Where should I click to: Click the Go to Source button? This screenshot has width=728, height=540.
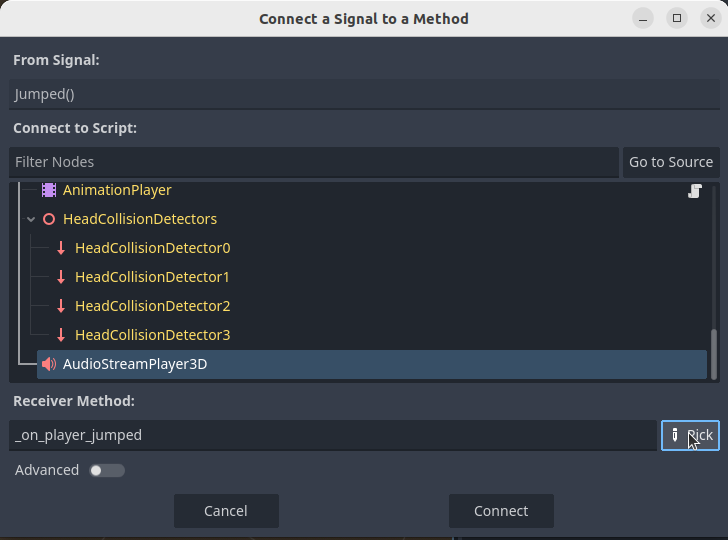coord(671,162)
